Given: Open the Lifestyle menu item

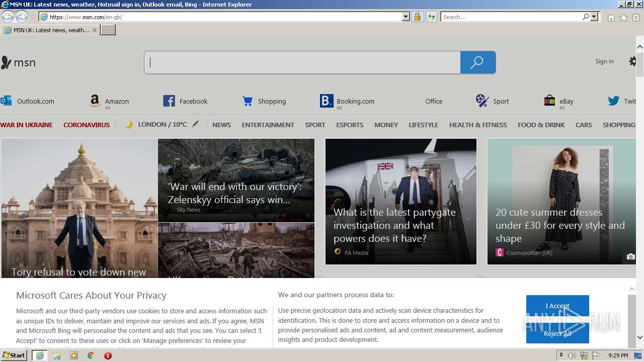Looking at the screenshot, I should 423,125.
